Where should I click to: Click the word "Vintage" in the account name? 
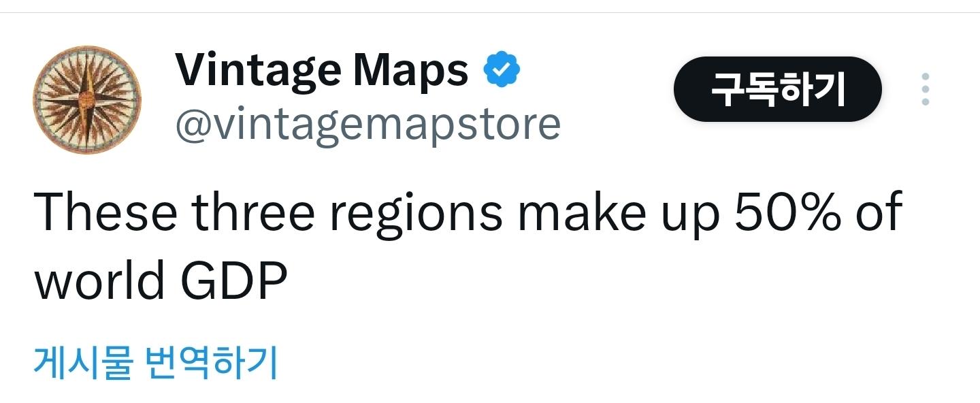tap(259, 71)
